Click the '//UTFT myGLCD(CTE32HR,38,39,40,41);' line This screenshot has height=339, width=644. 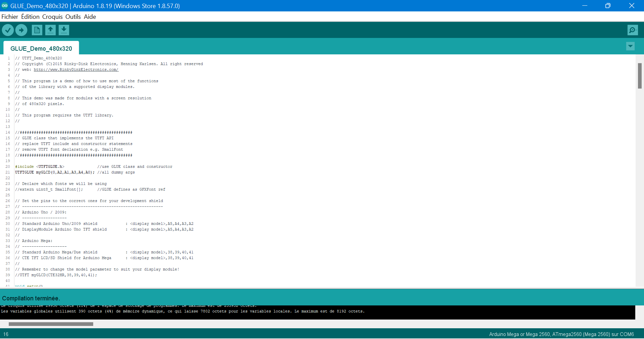pyautogui.click(x=56, y=275)
